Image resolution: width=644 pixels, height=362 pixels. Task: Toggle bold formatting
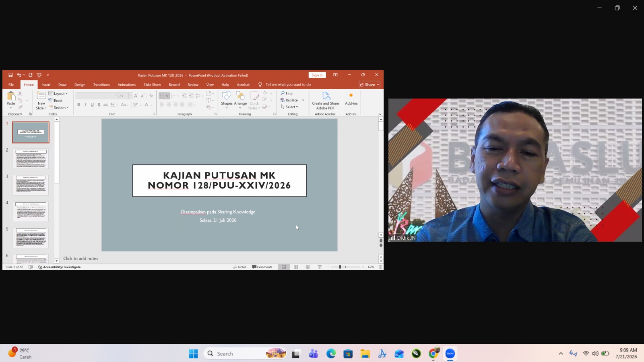[x=78, y=105]
